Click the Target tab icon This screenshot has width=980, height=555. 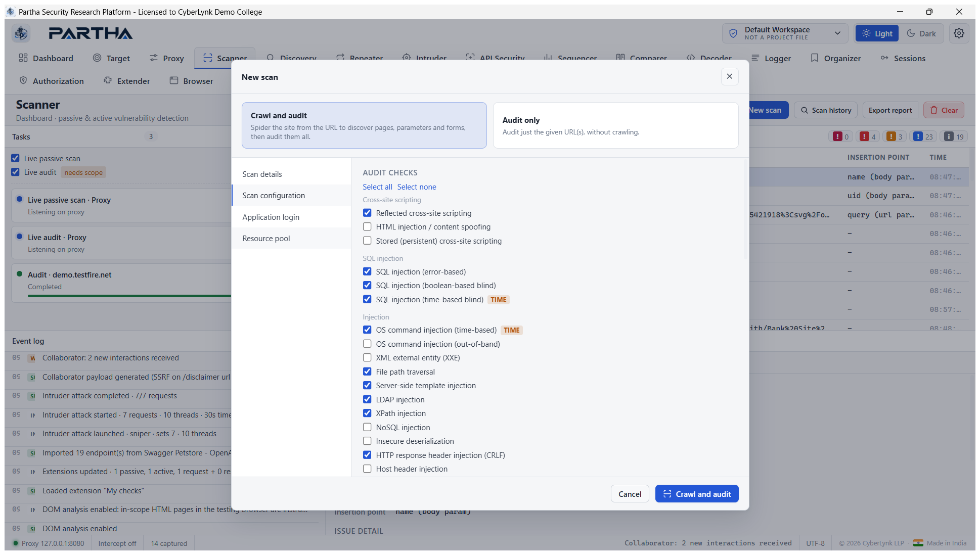97,58
